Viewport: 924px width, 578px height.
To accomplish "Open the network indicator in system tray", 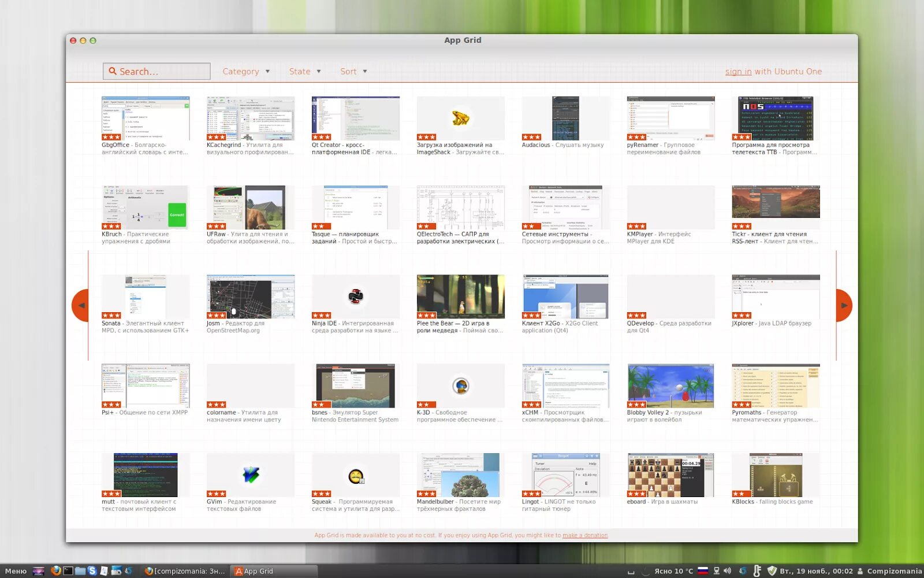I will pos(717,571).
